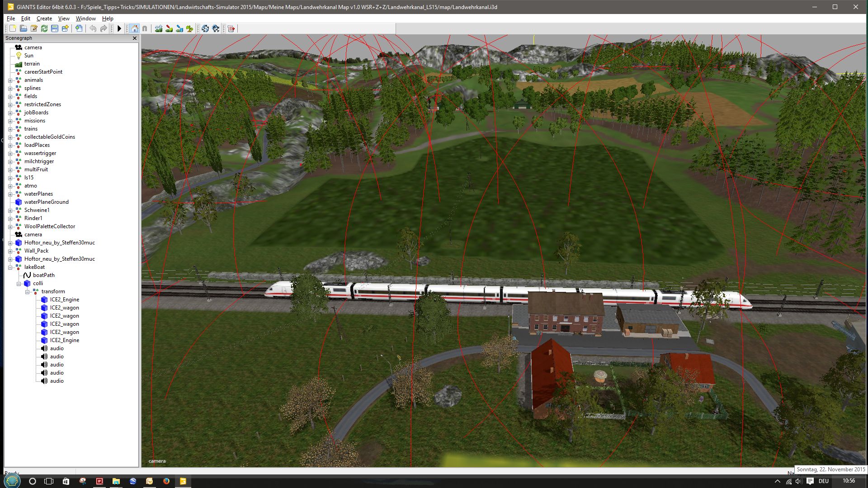Viewport: 868px width, 488px height.
Task: Collapse the lakeBoat tree node
Action: click(10, 267)
